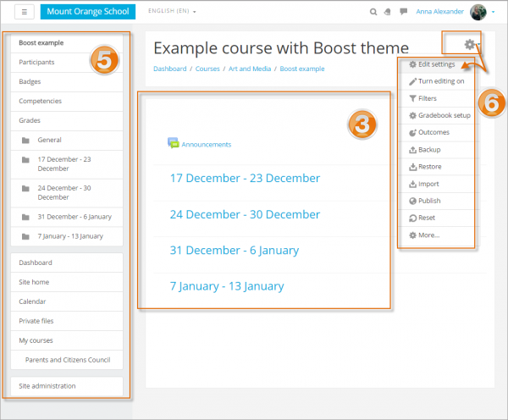Click the Reset icon in menu
This screenshot has width=508, height=420.
[x=411, y=218]
